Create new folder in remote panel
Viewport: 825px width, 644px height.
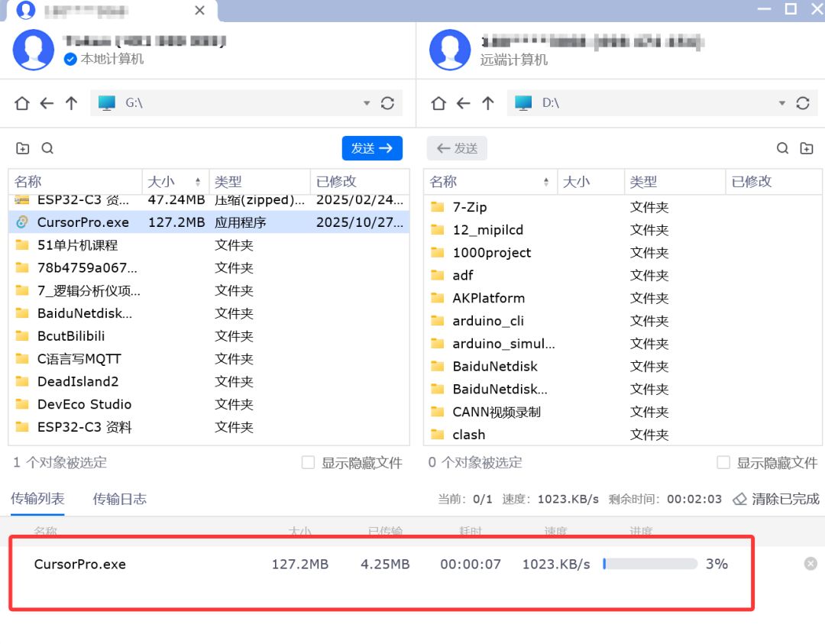coord(807,148)
